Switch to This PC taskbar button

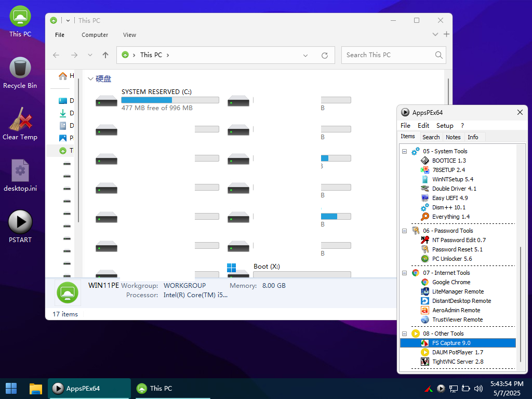tap(173, 389)
